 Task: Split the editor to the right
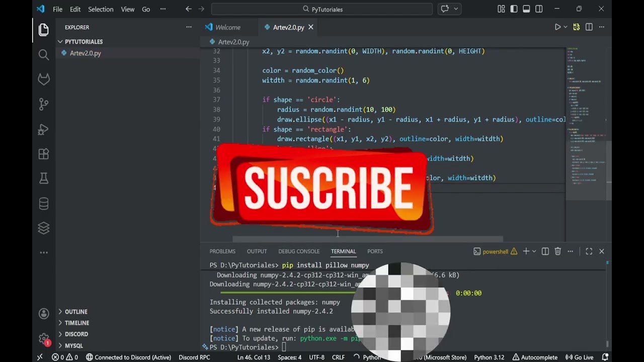(x=589, y=27)
